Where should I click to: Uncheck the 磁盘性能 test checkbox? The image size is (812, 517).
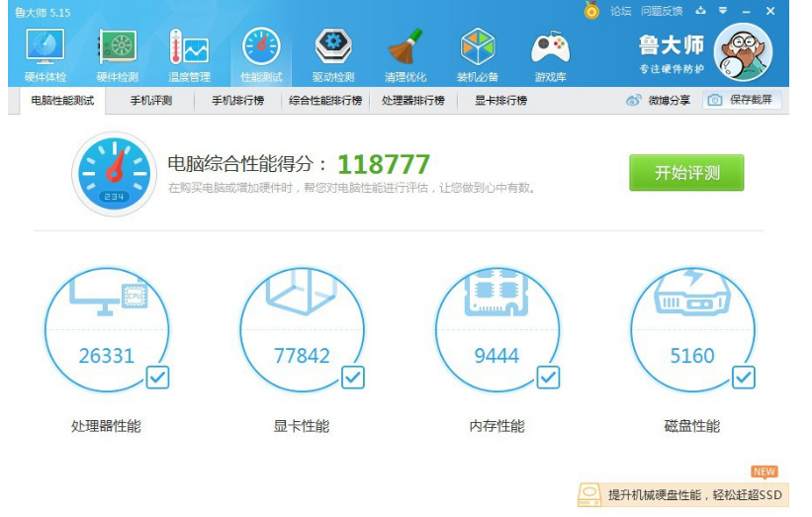[743, 378]
